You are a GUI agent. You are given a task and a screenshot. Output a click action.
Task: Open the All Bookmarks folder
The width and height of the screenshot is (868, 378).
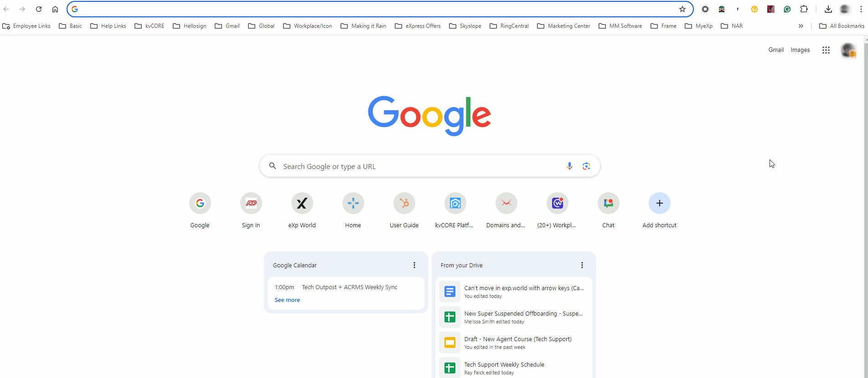click(842, 26)
